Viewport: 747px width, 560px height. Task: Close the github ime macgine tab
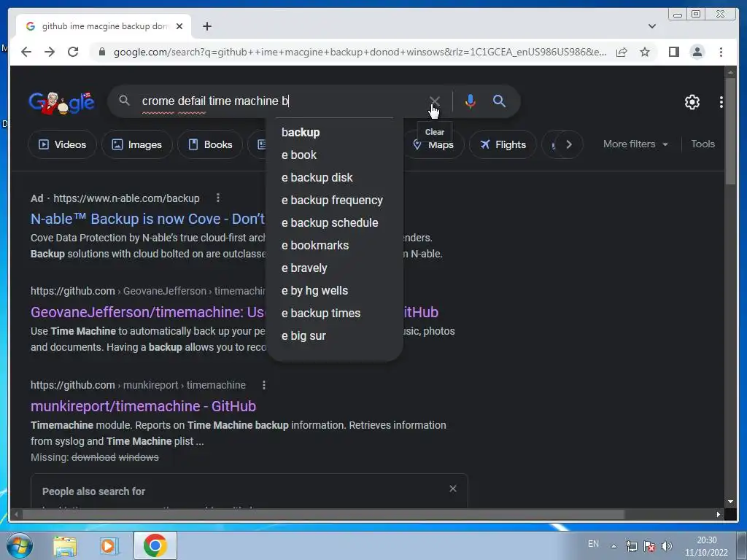[x=179, y=26]
